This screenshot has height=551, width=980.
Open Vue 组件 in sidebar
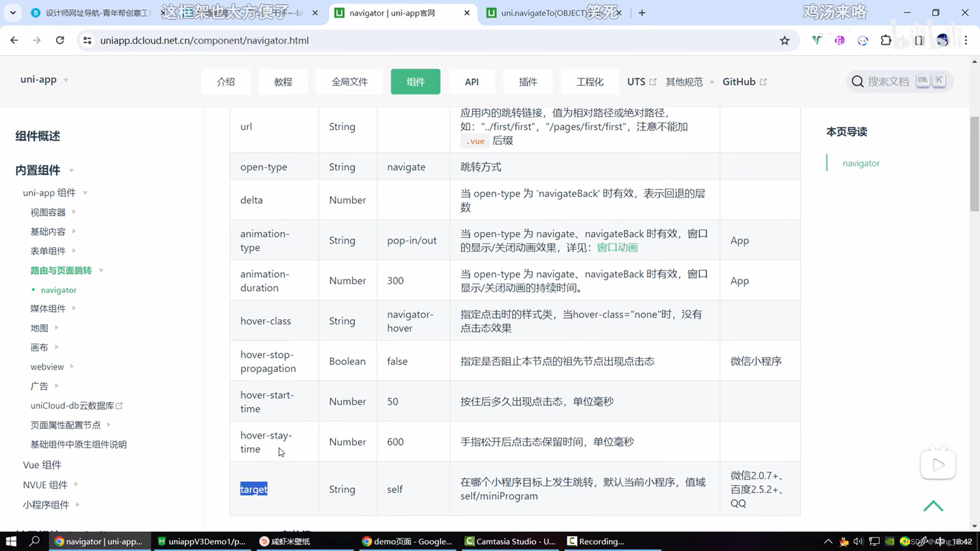(42, 465)
